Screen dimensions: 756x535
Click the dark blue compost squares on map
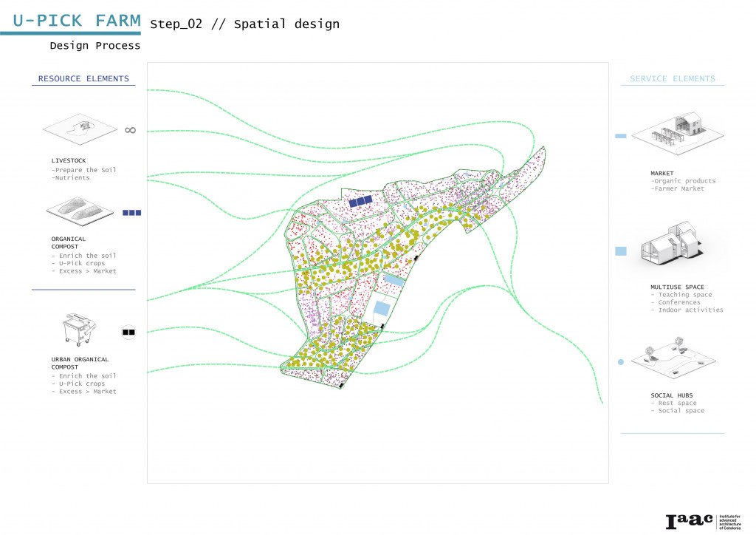coord(361,200)
